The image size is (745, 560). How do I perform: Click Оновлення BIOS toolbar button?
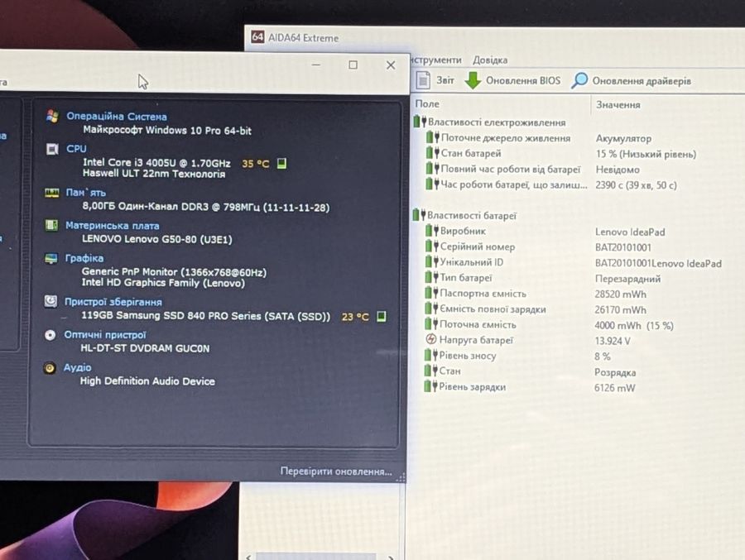point(512,80)
